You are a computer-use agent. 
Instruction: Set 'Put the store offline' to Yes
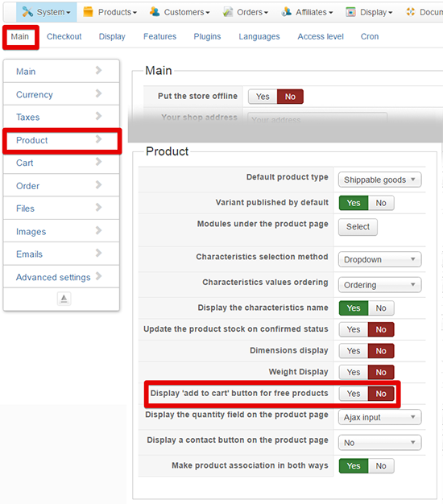click(263, 97)
